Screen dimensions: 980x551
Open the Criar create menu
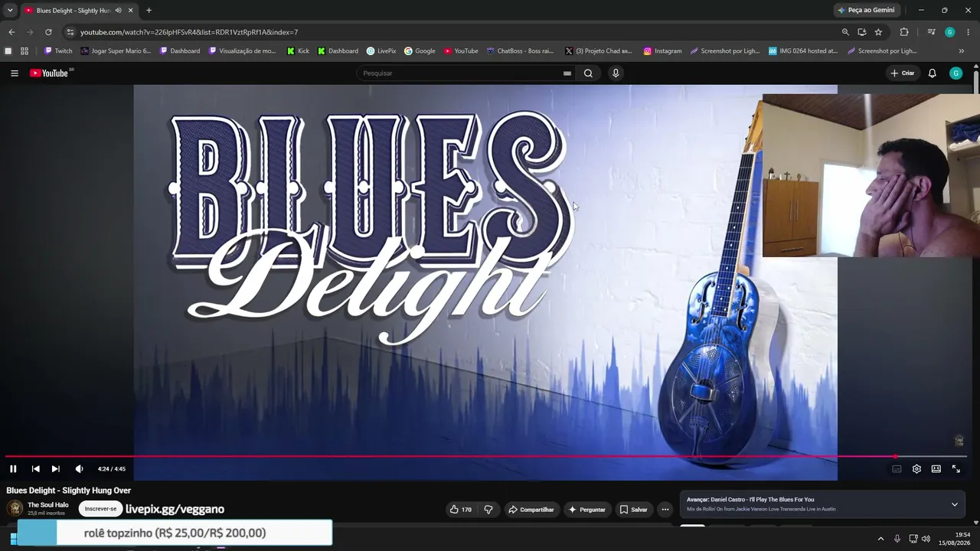(903, 73)
